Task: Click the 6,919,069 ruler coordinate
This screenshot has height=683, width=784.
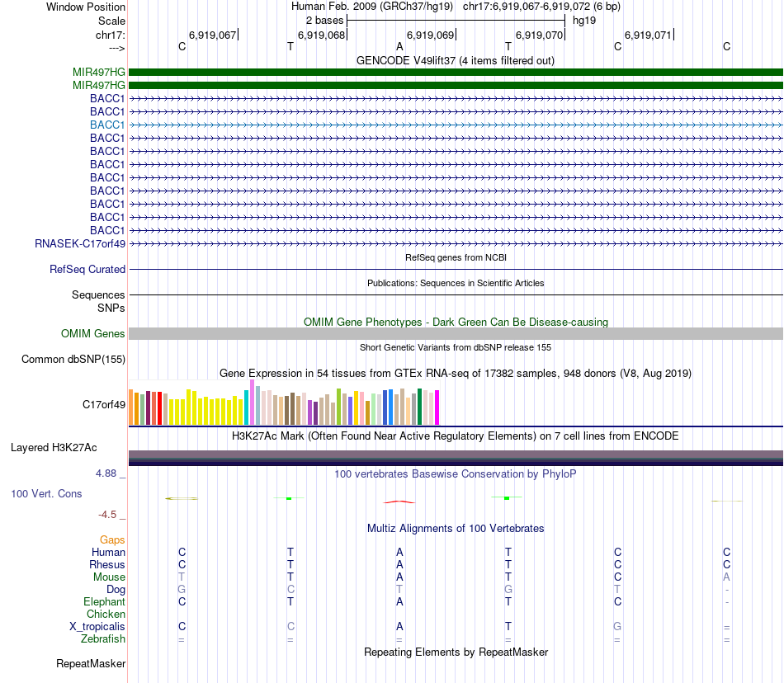Action: click(431, 35)
